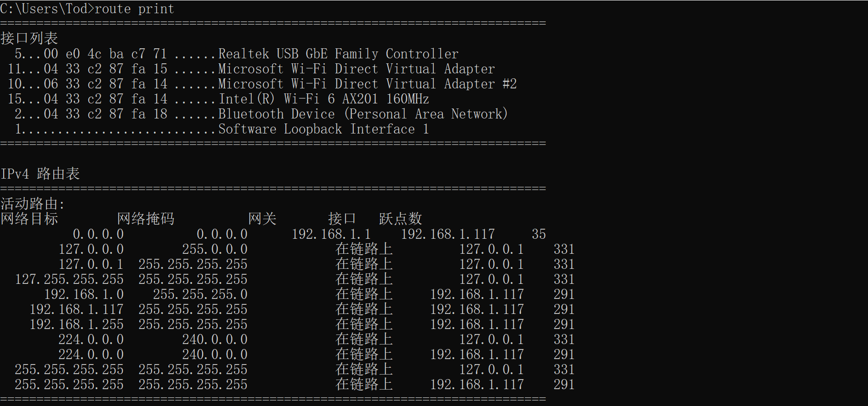The image size is (868, 406).
Task: Click the 'route print' command text
Action: click(x=134, y=9)
